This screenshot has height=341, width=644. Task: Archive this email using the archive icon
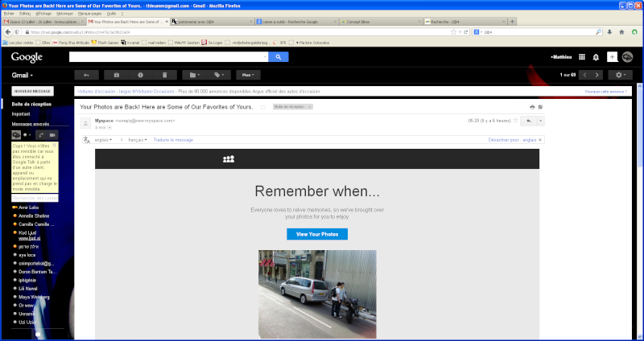click(x=116, y=75)
